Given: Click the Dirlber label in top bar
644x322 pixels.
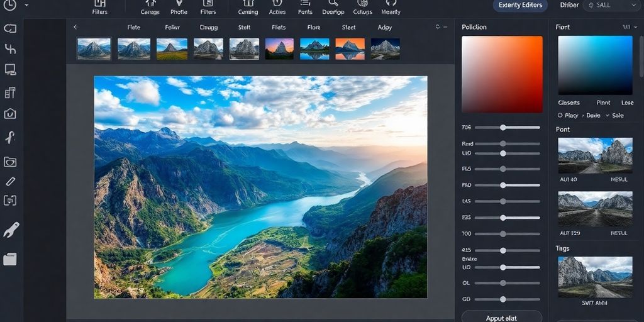Looking at the screenshot, I should [x=569, y=5].
